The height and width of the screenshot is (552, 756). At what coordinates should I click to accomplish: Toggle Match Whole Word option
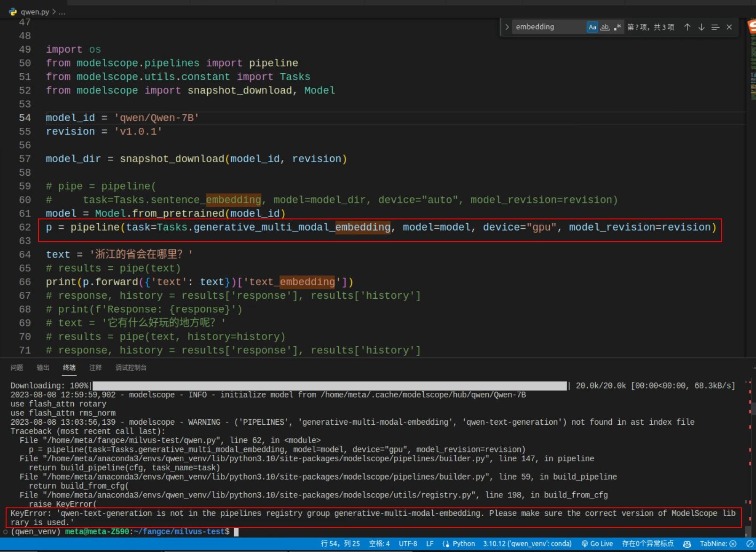(x=605, y=27)
